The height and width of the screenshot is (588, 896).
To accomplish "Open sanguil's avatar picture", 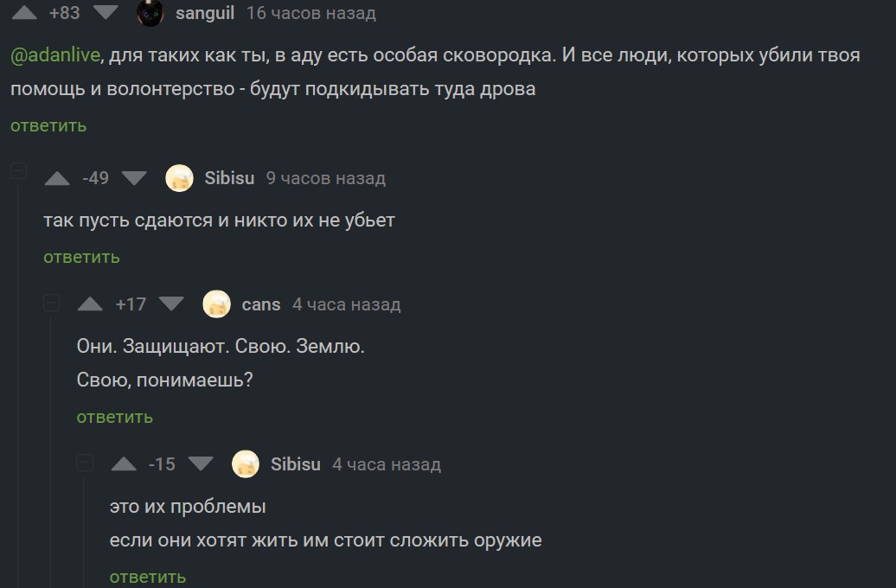I will pos(150,13).
